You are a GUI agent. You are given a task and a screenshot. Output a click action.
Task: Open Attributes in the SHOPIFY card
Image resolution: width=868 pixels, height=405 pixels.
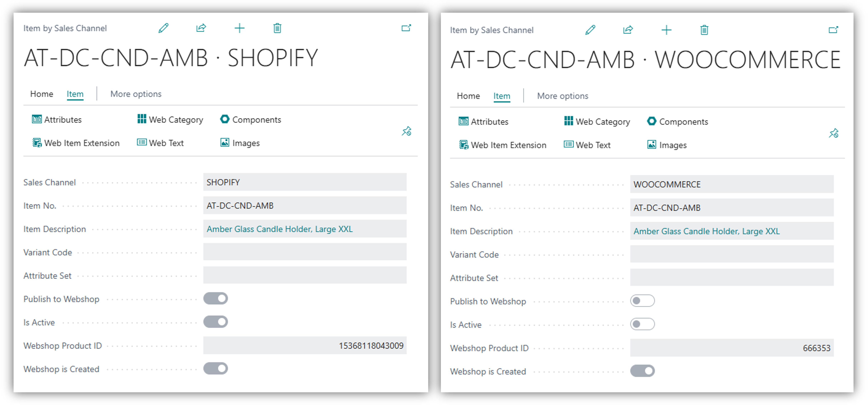[x=57, y=120]
